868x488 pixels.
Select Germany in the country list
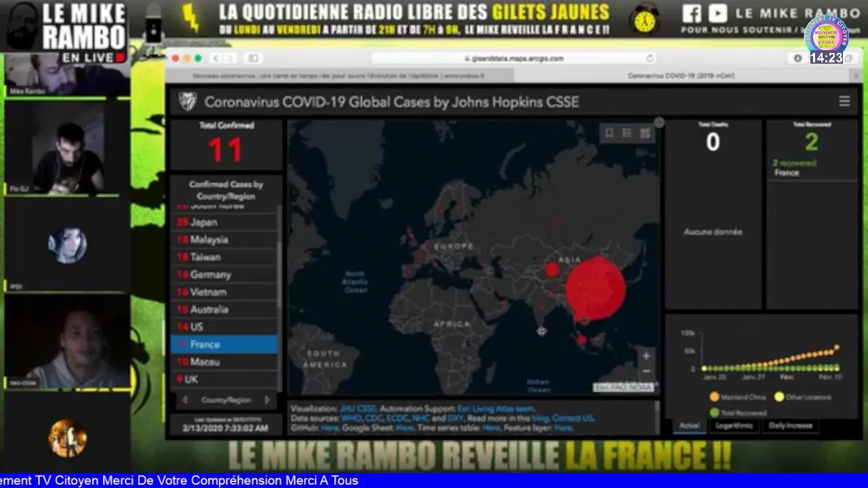click(224, 274)
